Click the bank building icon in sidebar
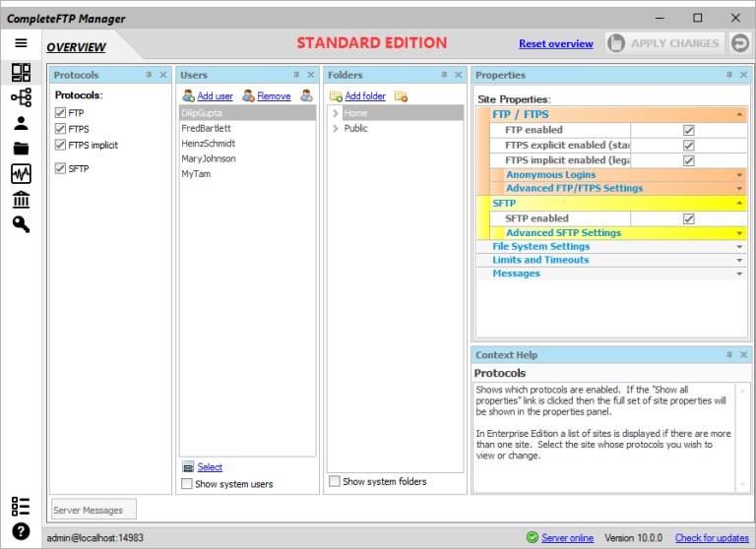The height and width of the screenshot is (549, 756). (x=21, y=200)
